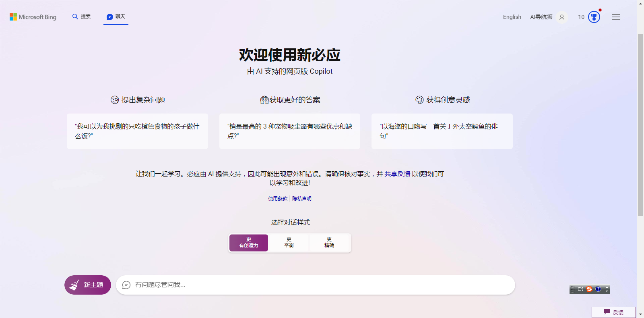Choose the pet vacuum cleaners prompt card
The image size is (644, 318).
coord(290,131)
